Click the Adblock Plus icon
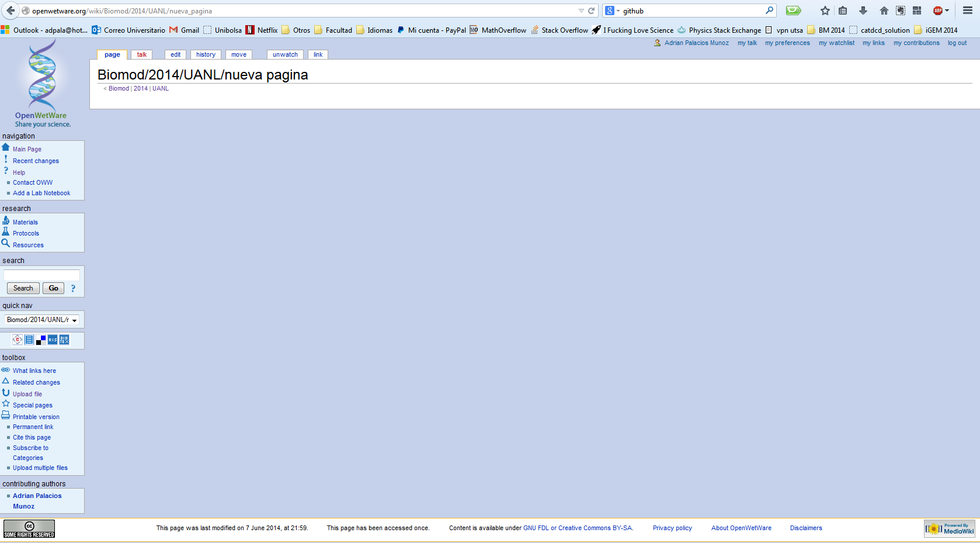The height and width of the screenshot is (543, 980). click(x=938, y=11)
